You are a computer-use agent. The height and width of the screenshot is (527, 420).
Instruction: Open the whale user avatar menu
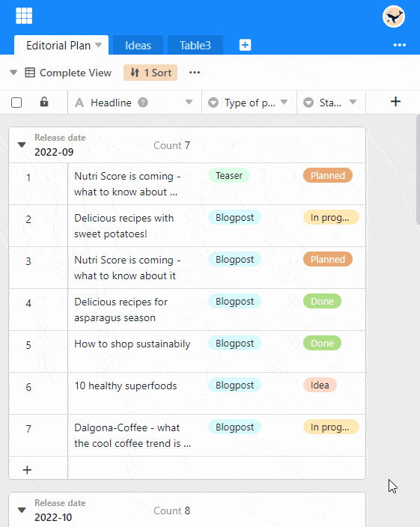(x=394, y=16)
